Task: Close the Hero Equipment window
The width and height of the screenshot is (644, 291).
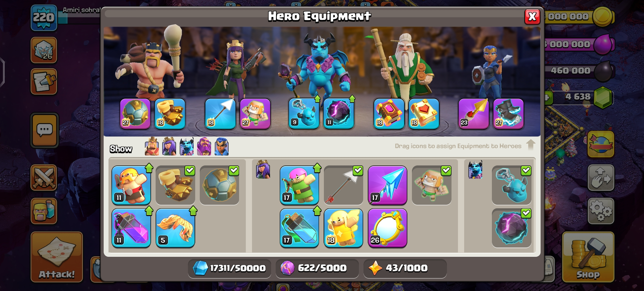Action: tap(532, 17)
